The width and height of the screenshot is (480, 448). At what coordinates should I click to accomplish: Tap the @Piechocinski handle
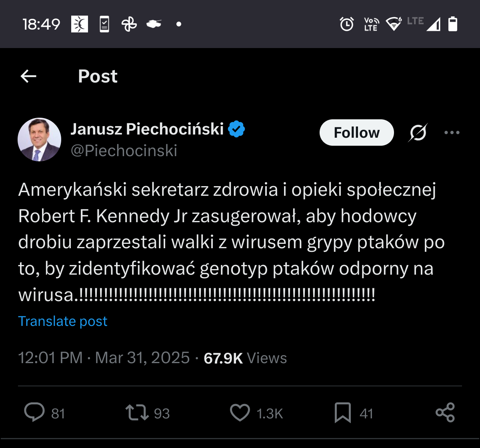(x=124, y=151)
